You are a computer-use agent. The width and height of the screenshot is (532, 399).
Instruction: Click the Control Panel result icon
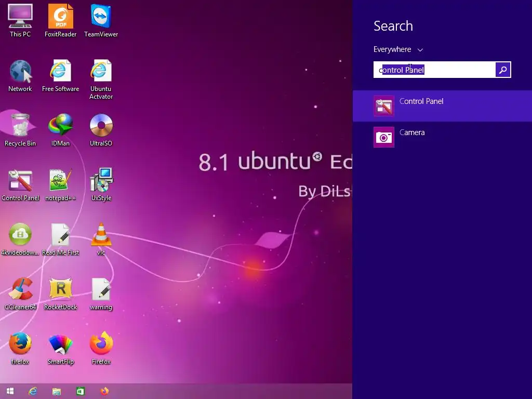pos(384,106)
